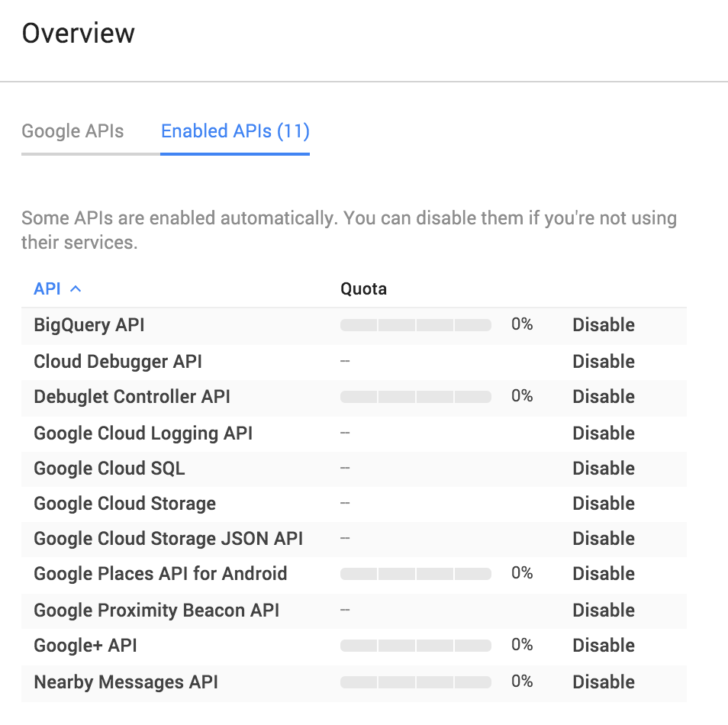The image size is (728, 725).
Task: Disable the Debuglet Controller API
Action: click(x=604, y=397)
